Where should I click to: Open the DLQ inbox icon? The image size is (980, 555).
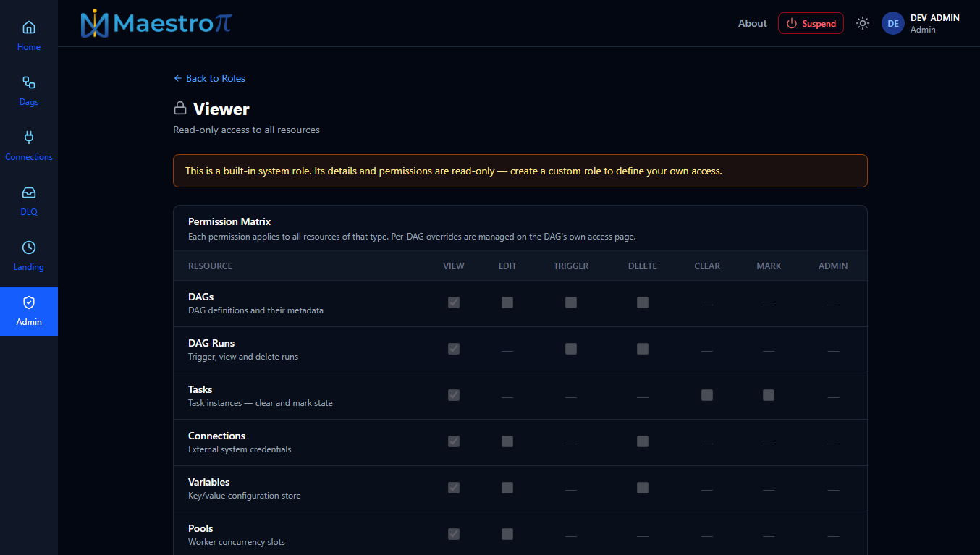tap(29, 192)
